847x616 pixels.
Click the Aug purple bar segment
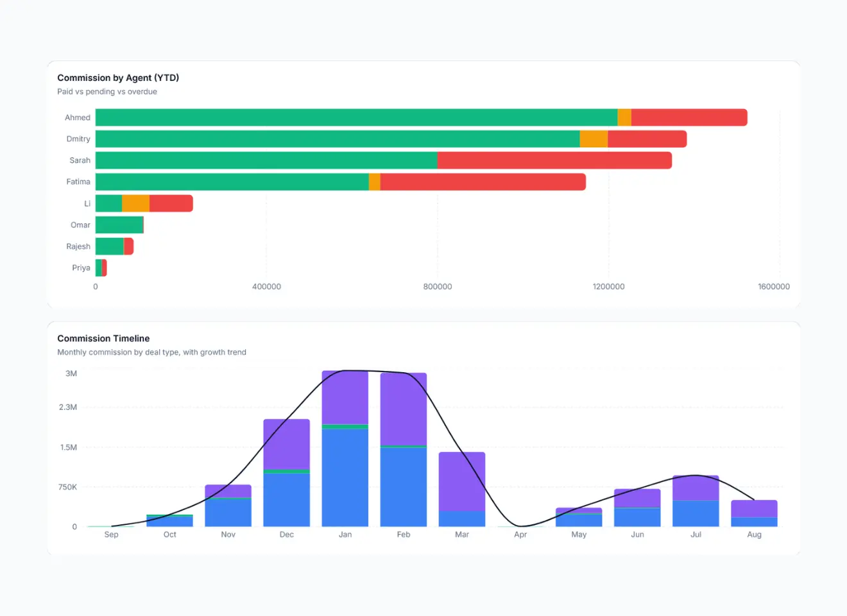click(754, 508)
